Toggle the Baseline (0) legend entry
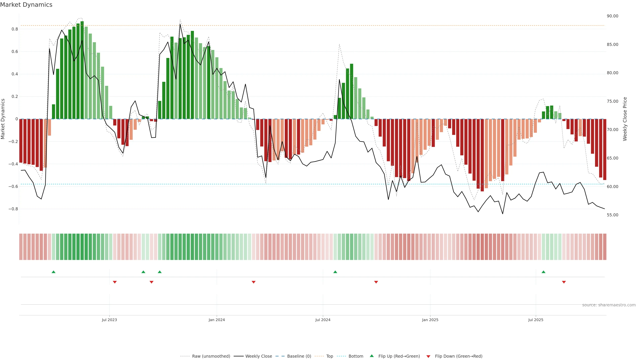This screenshot has height=362, width=644. point(299,356)
